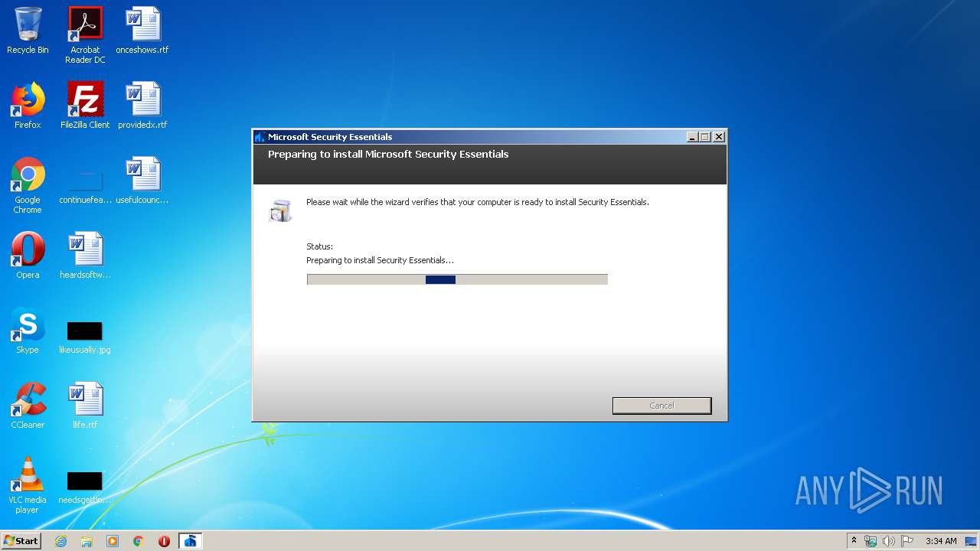This screenshot has height=551, width=980.
Task: Open Windows Media Player taskbar icon
Action: [x=113, y=541]
